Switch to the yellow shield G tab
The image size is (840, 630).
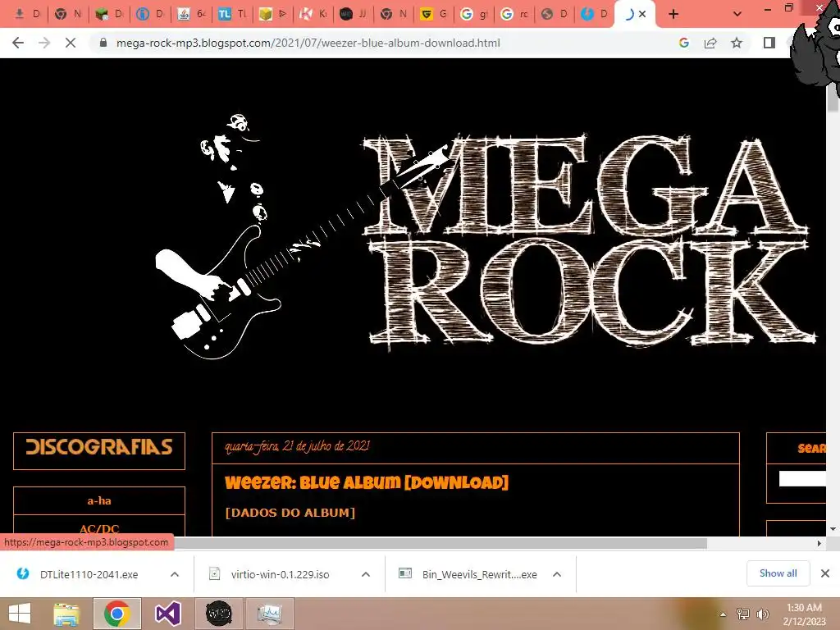pyautogui.click(x=434, y=14)
